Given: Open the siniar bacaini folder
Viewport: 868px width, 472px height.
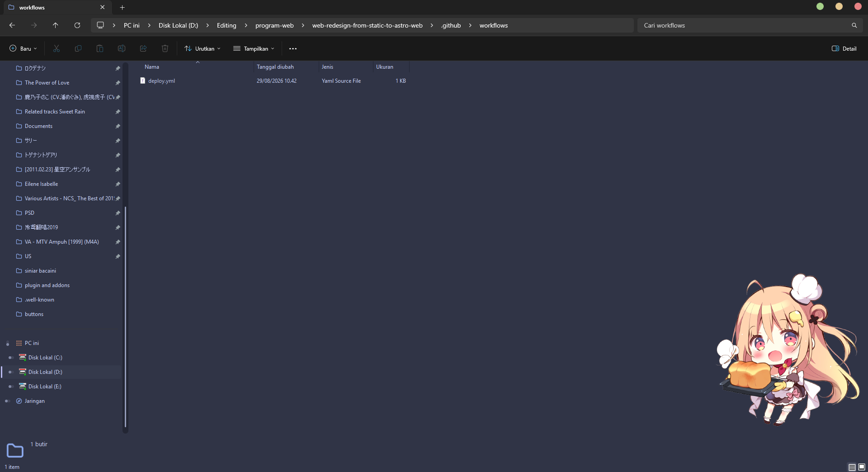Looking at the screenshot, I should [40, 271].
